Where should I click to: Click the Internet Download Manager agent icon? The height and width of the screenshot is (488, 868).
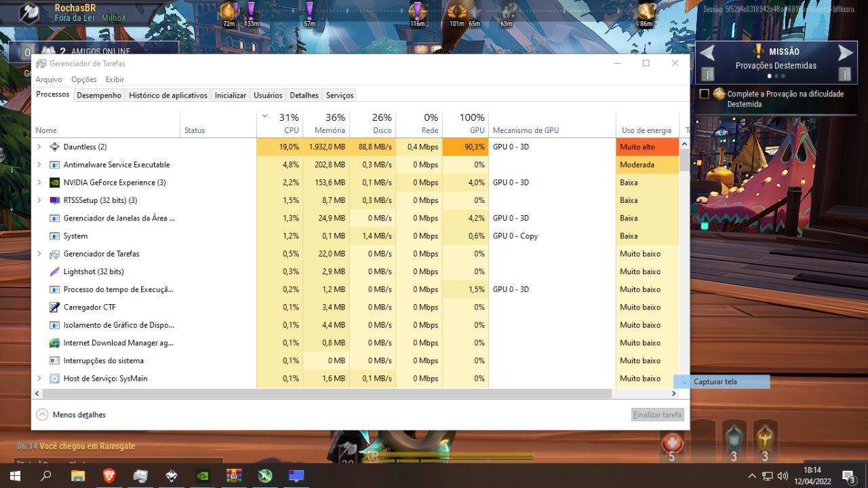pos(54,343)
